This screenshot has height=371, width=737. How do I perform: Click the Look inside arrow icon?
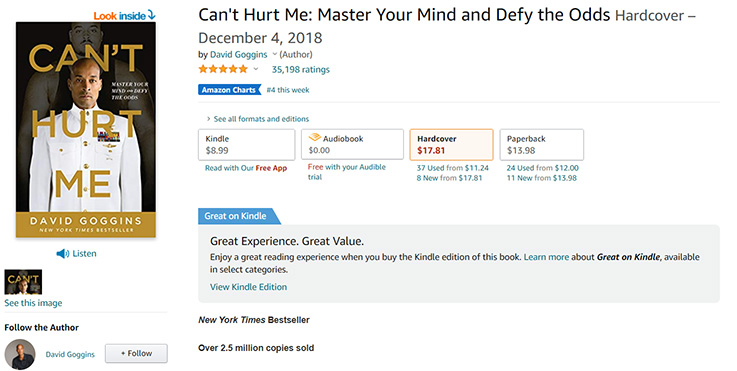coord(151,15)
